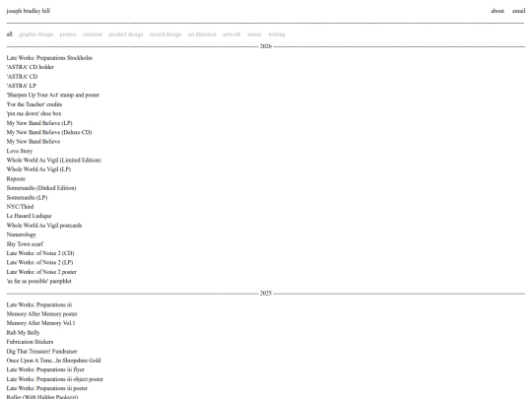
Task: Open Late Works: of Noise 2 poster
Action: coord(41,272)
